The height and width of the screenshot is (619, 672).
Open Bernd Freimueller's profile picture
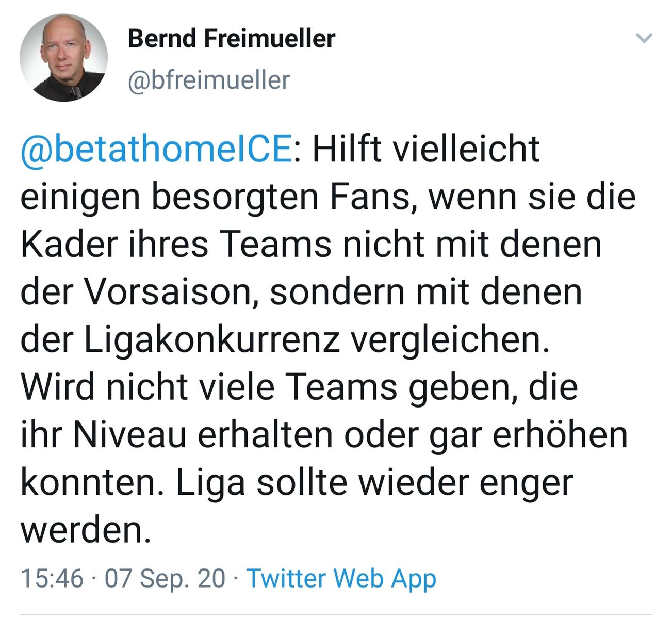click(63, 57)
